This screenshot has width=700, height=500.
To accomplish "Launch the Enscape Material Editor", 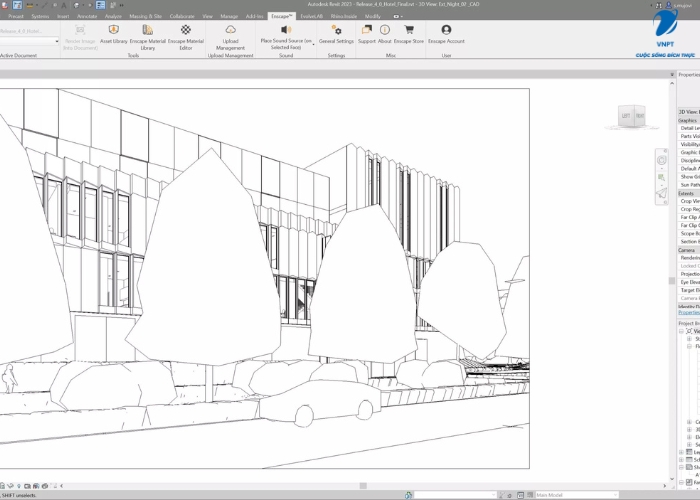I will click(x=186, y=36).
